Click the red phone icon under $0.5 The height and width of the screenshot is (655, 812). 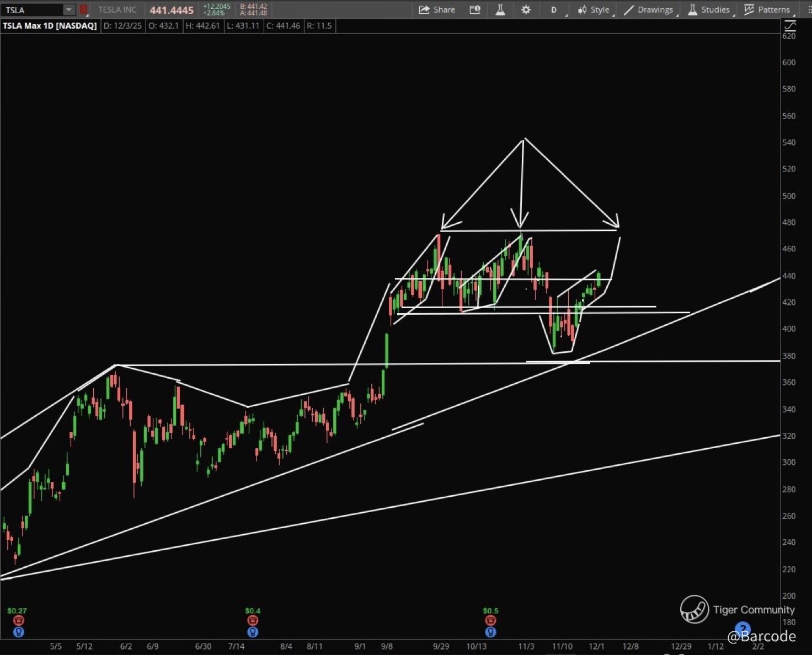pyautogui.click(x=490, y=621)
